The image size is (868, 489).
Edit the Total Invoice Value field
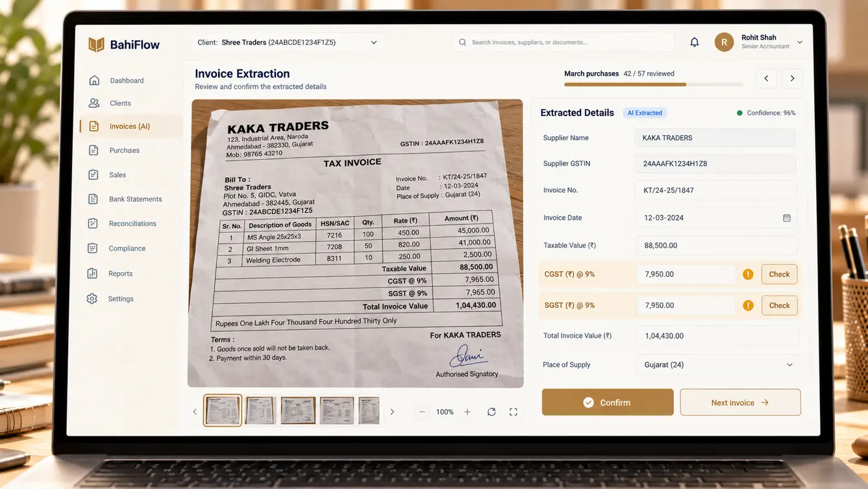(x=717, y=336)
